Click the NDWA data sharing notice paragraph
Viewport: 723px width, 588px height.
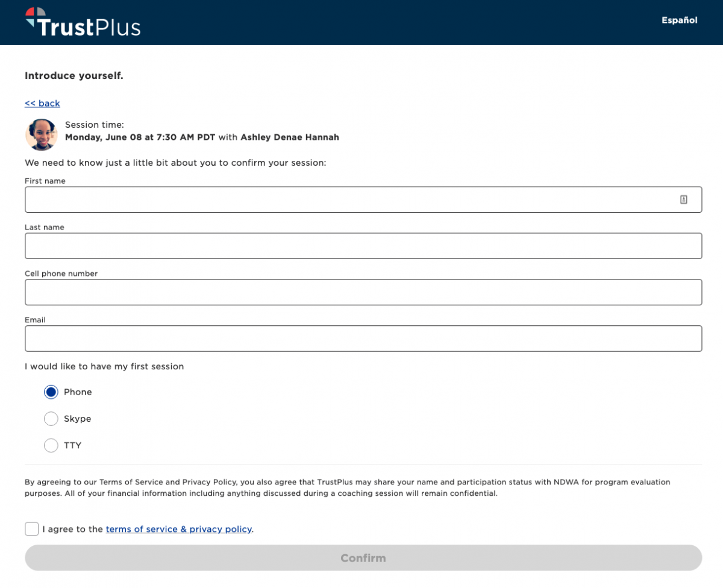point(346,487)
